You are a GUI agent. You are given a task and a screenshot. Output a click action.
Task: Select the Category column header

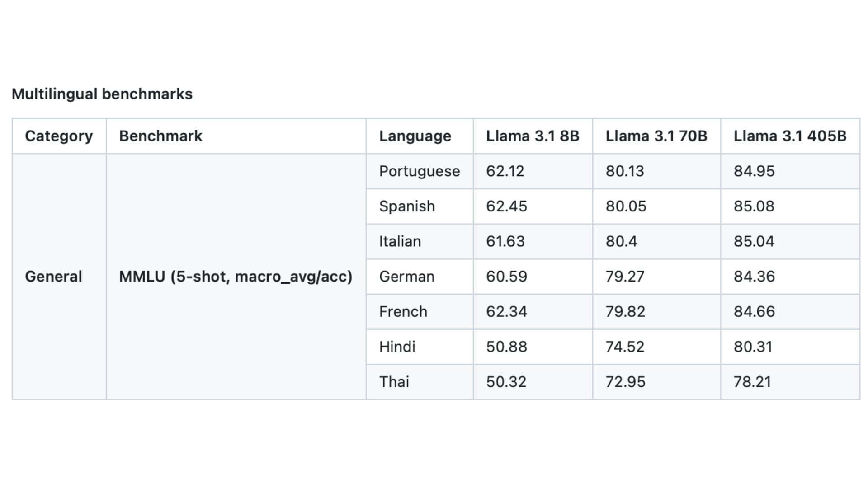click(x=59, y=136)
